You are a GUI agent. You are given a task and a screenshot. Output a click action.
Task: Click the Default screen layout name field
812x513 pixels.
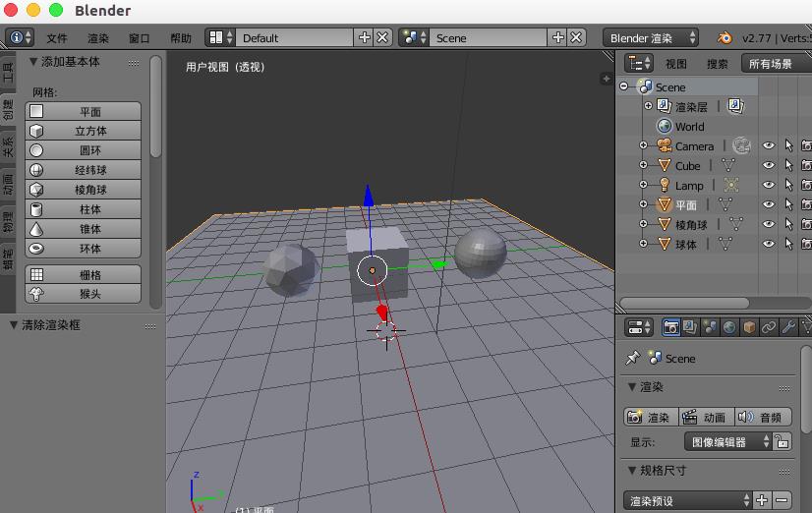tap(293, 38)
